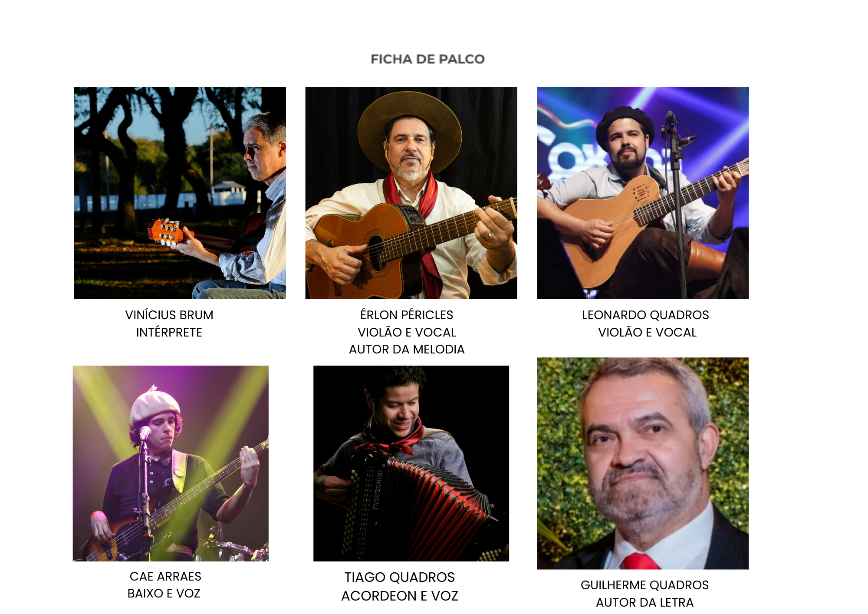Image resolution: width=868 pixels, height=614 pixels.
Task: Select the TIAGO QUADROS name text
Action: (x=400, y=577)
